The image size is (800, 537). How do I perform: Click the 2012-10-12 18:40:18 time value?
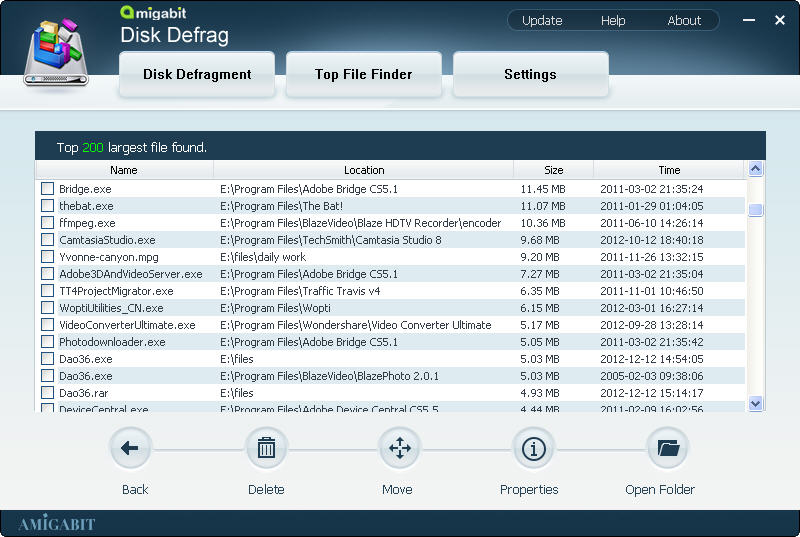tap(652, 240)
